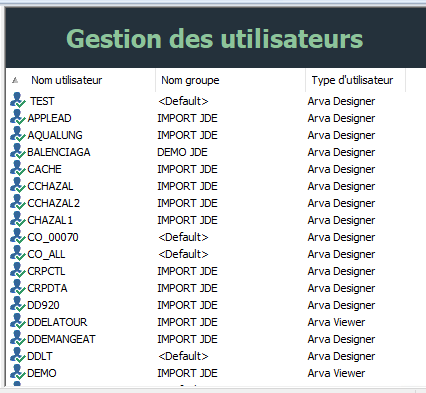Select the user icon for AQUALUNG
426x393 pixels.
click(x=18, y=134)
